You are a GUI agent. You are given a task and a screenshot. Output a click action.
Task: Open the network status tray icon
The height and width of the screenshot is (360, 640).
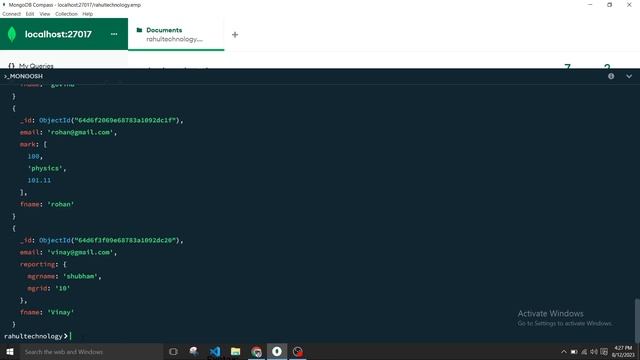584,352
